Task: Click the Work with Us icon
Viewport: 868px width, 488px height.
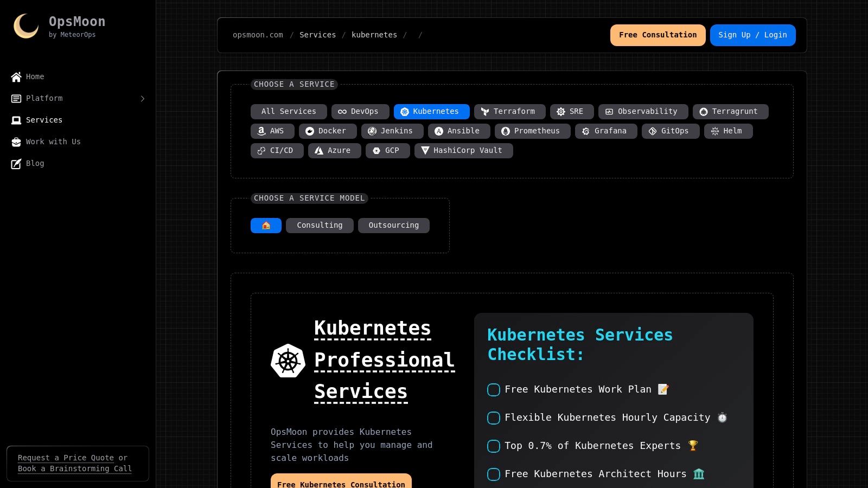Action: (x=16, y=142)
